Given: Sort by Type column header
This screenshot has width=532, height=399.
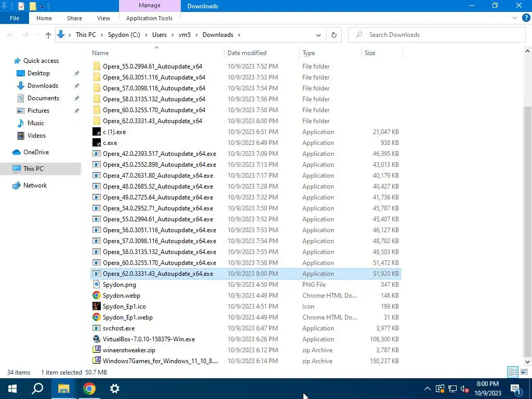Looking at the screenshot, I should tap(309, 53).
